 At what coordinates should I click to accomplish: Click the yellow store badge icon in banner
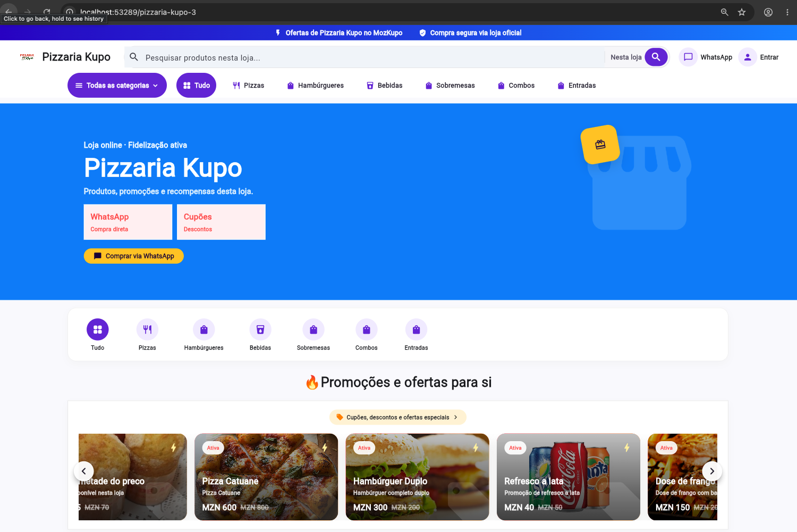point(600,145)
